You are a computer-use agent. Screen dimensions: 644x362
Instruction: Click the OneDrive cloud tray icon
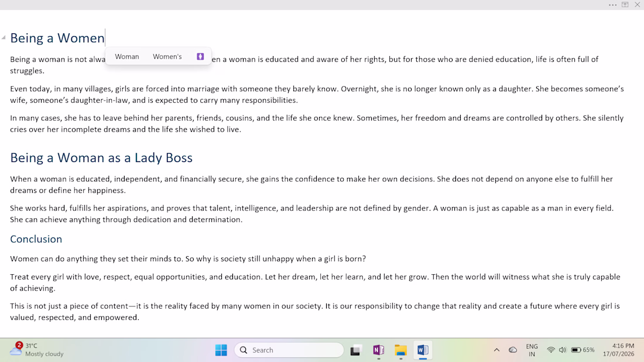click(x=513, y=350)
